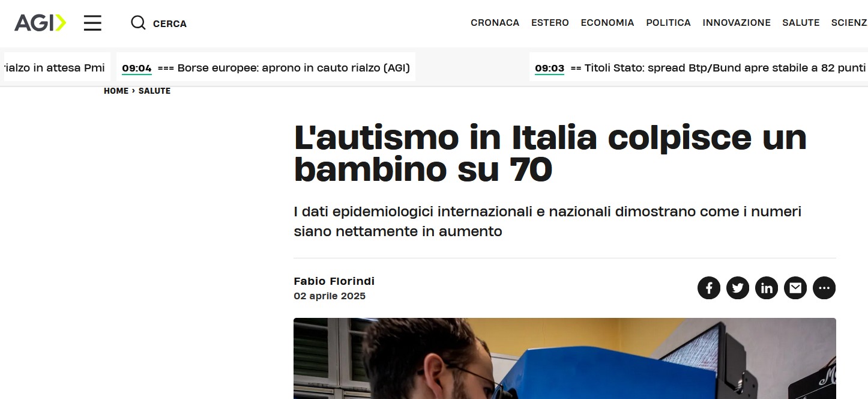Share article via email icon

[795, 288]
